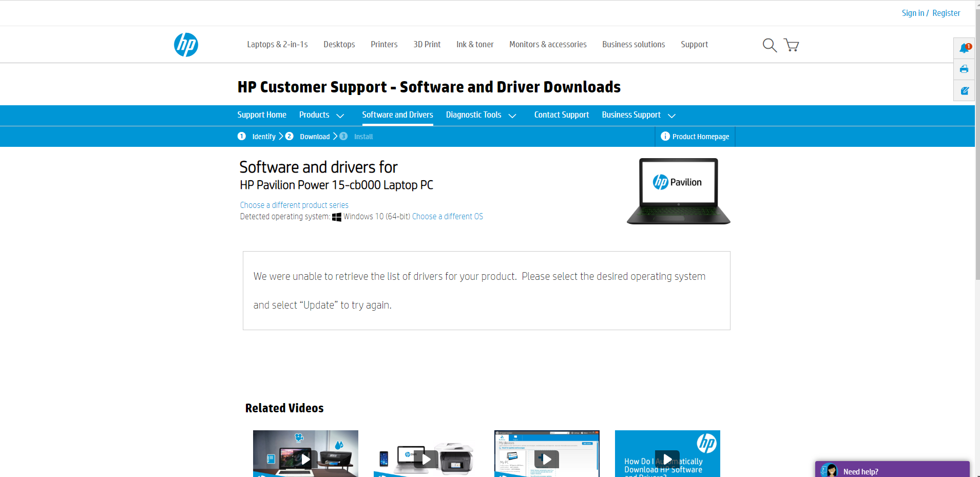Open the Laptops & 2-in-1s menu
This screenshot has width=980, height=477.
[x=277, y=45]
